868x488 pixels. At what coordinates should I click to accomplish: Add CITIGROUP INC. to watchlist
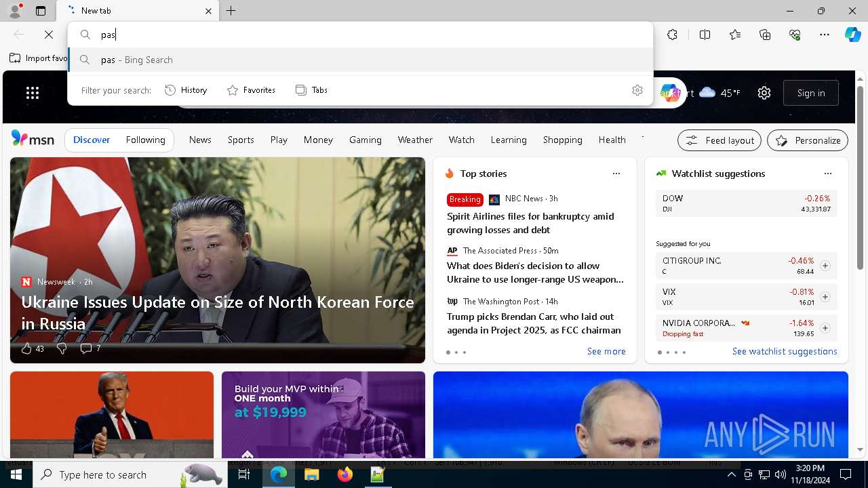pyautogui.click(x=825, y=266)
